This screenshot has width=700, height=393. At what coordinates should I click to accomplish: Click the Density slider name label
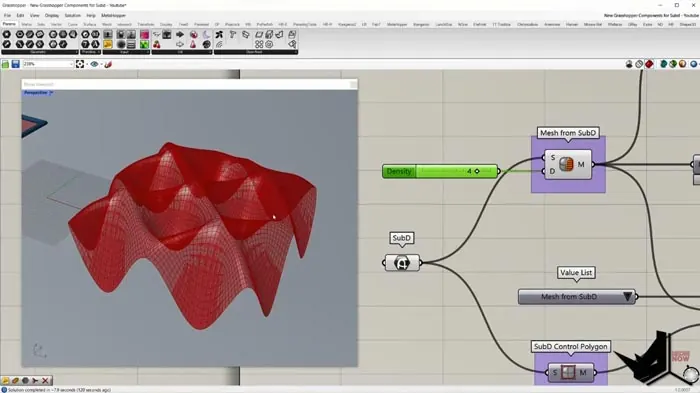[399, 171]
